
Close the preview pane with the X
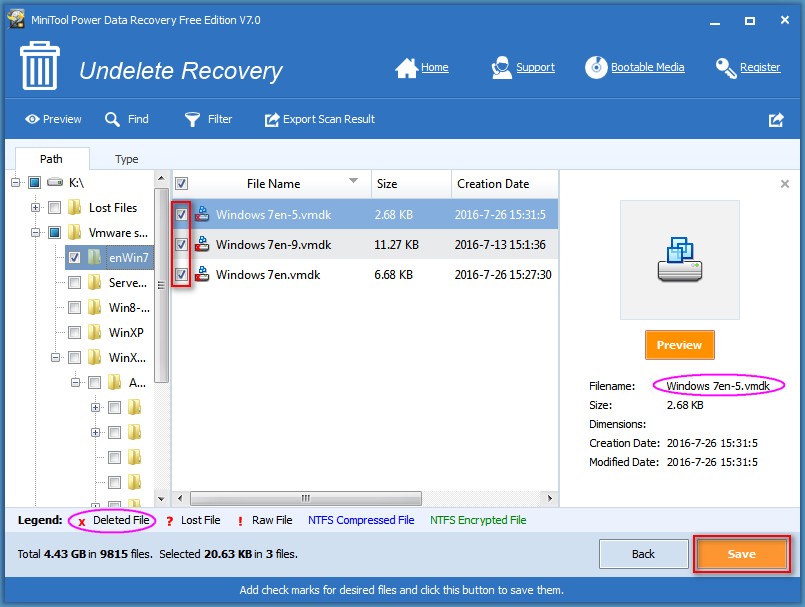784,184
